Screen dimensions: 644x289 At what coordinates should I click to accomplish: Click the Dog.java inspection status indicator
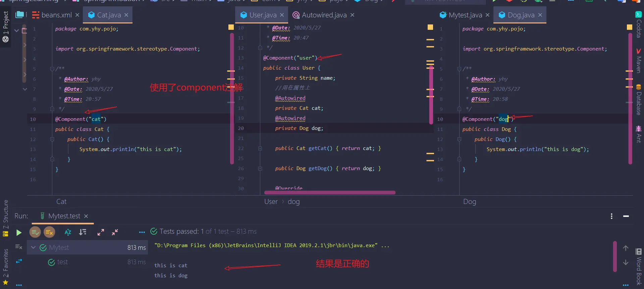pyautogui.click(x=630, y=27)
